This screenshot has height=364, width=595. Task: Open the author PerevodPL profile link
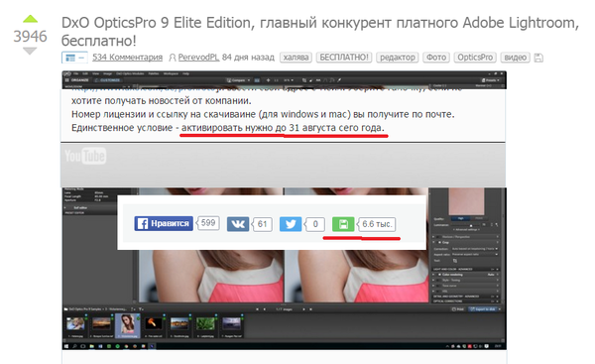click(198, 58)
